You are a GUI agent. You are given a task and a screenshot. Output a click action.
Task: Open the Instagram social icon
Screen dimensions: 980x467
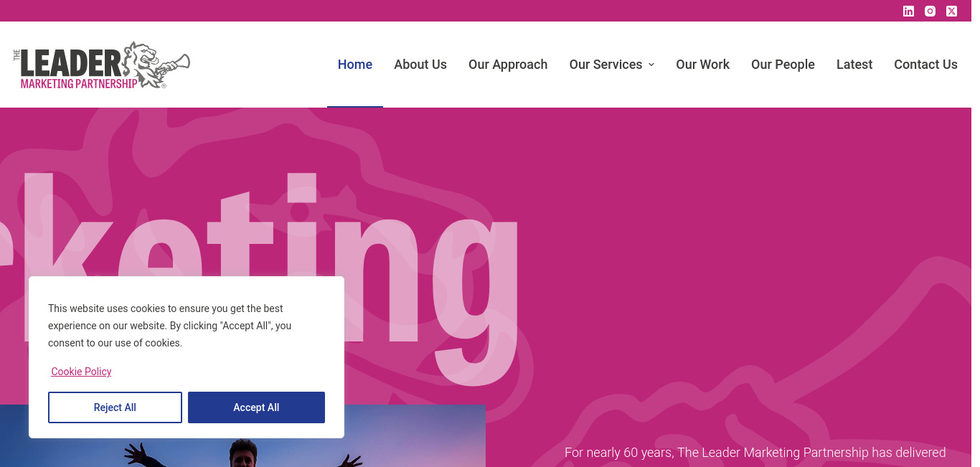[930, 11]
